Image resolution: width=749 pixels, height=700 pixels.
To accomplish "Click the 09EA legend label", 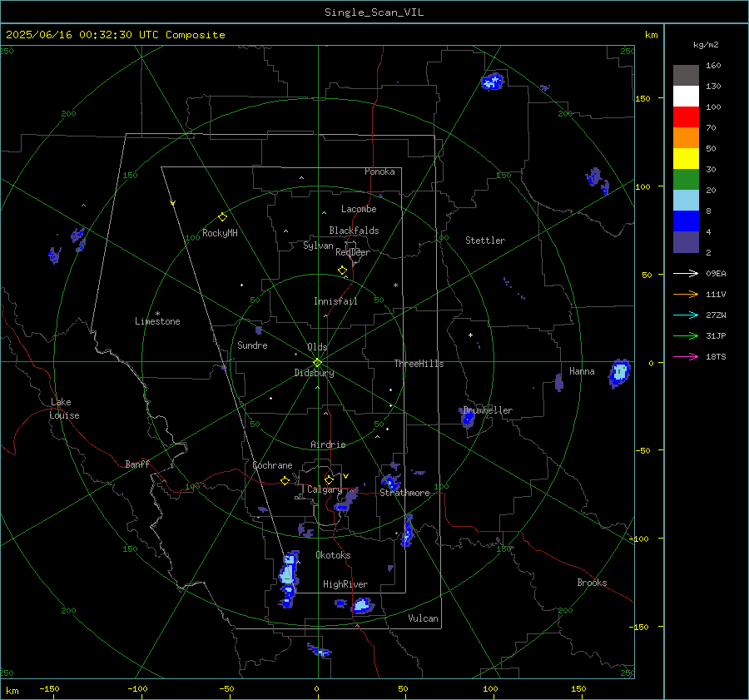I will click(x=716, y=274).
